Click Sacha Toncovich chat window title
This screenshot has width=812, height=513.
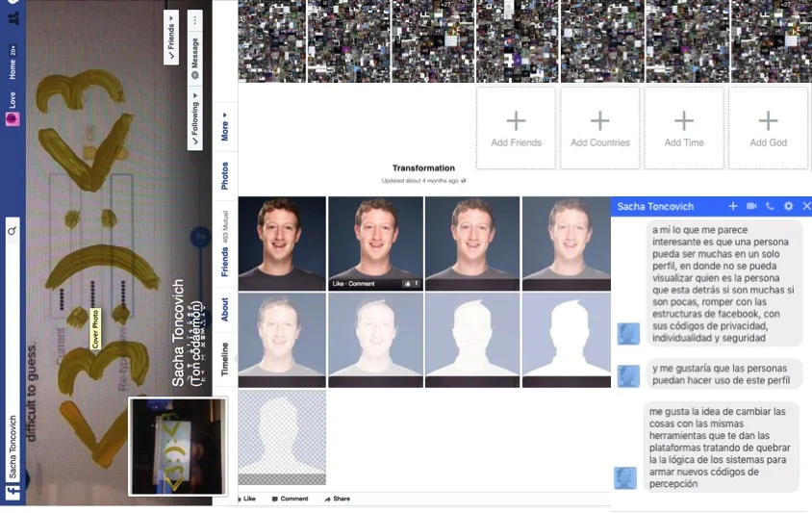click(655, 207)
